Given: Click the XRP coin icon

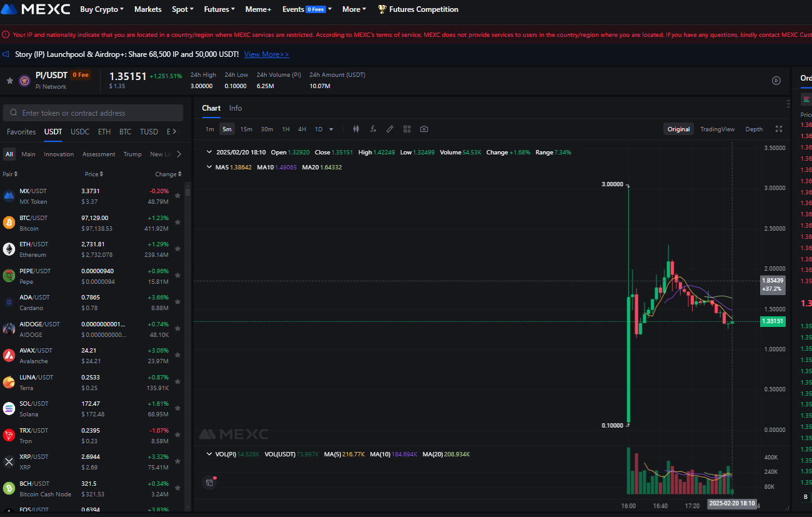Looking at the screenshot, I should (9, 462).
